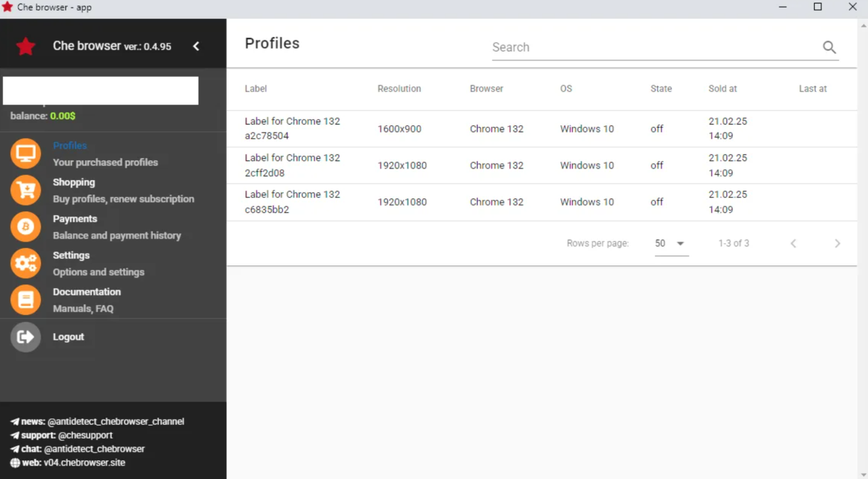The height and width of the screenshot is (479, 868).
Task: Sort by the Browser column header
Action: pos(486,89)
